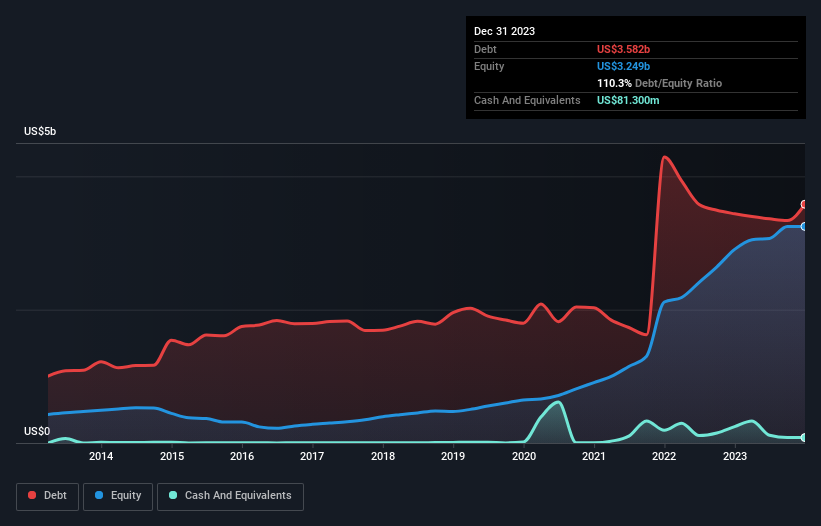Click the blue Equity legend dot
The height and width of the screenshot is (526, 821).
click(99, 495)
